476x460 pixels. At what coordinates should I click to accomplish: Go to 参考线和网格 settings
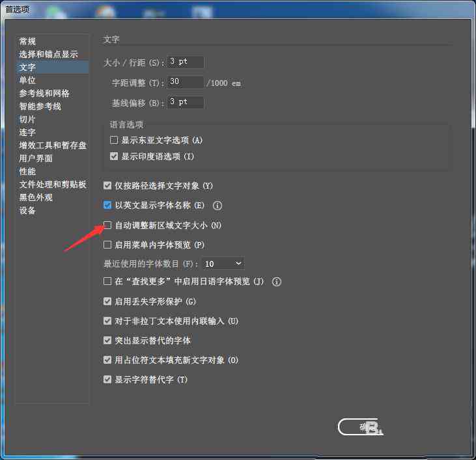point(44,94)
